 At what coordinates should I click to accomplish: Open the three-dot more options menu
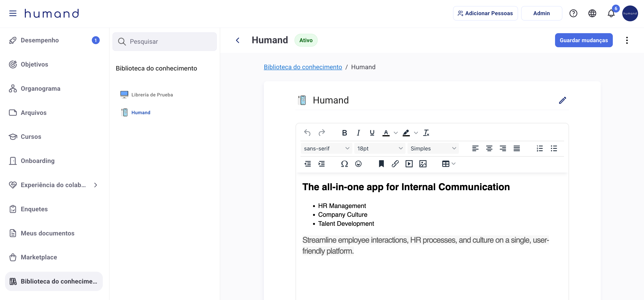pyautogui.click(x=627, y=40)
